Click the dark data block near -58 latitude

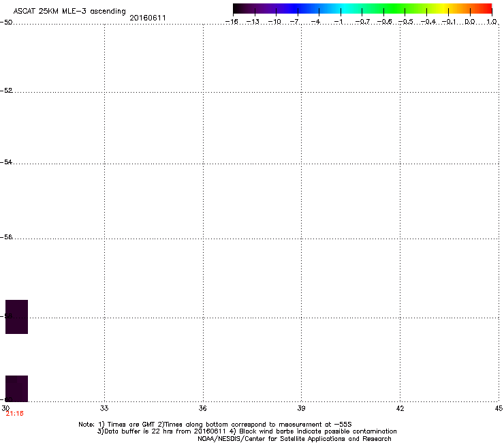17,317
